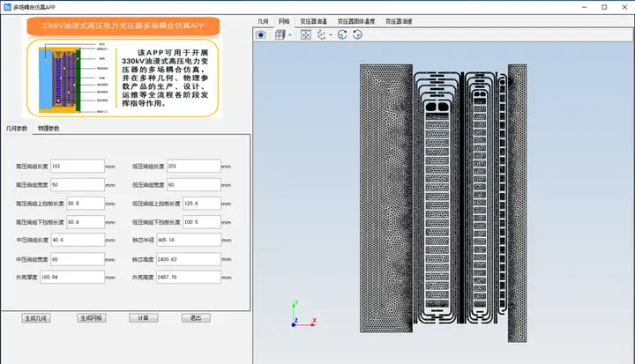Switch to the 几何参数 tab
Image resolution: width=635 pixels, height=364 pixels.
[x=17, y=129]
